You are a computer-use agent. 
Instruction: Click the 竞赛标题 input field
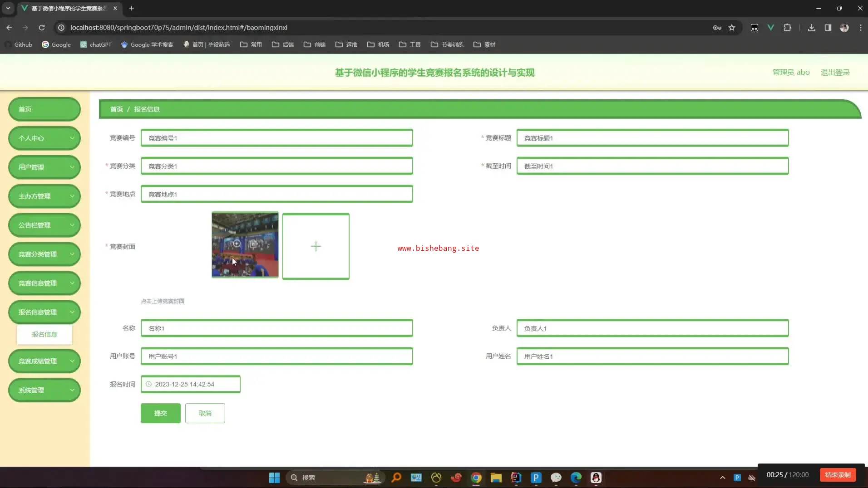pos(653,138)
